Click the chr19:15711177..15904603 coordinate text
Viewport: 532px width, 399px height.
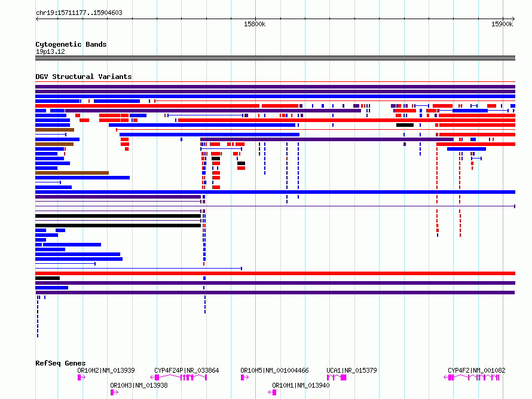pos(79,13)
